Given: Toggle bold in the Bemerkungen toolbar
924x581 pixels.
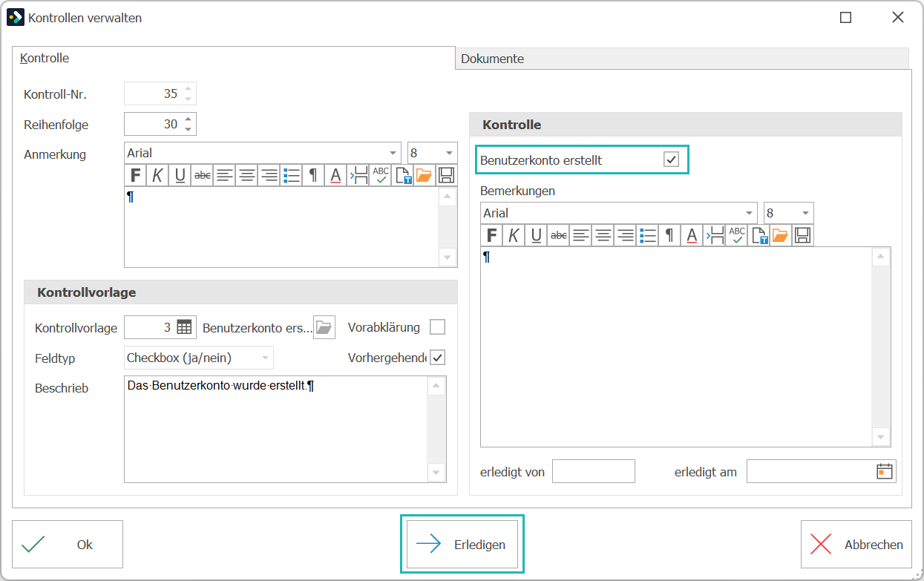Looking at the screenshot, I should click(491, 235).
